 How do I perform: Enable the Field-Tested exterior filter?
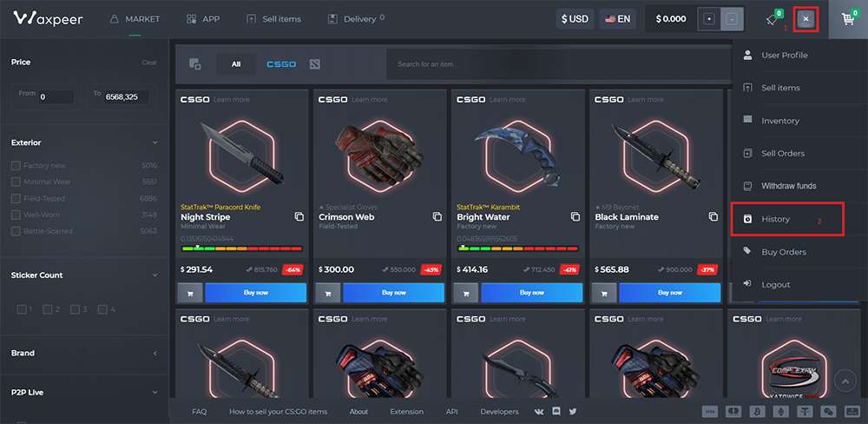pos(16,198)
